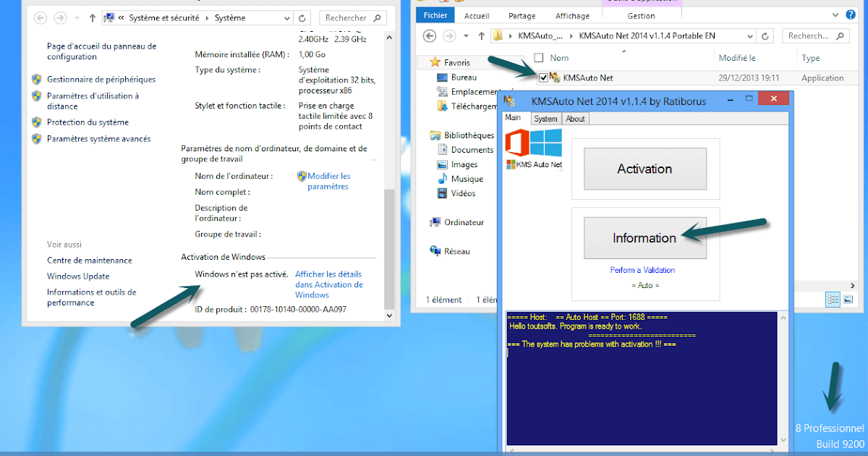Open Modifier les paramètres link
This screenshot has height=456, width=868.
(x=329, y=181)
